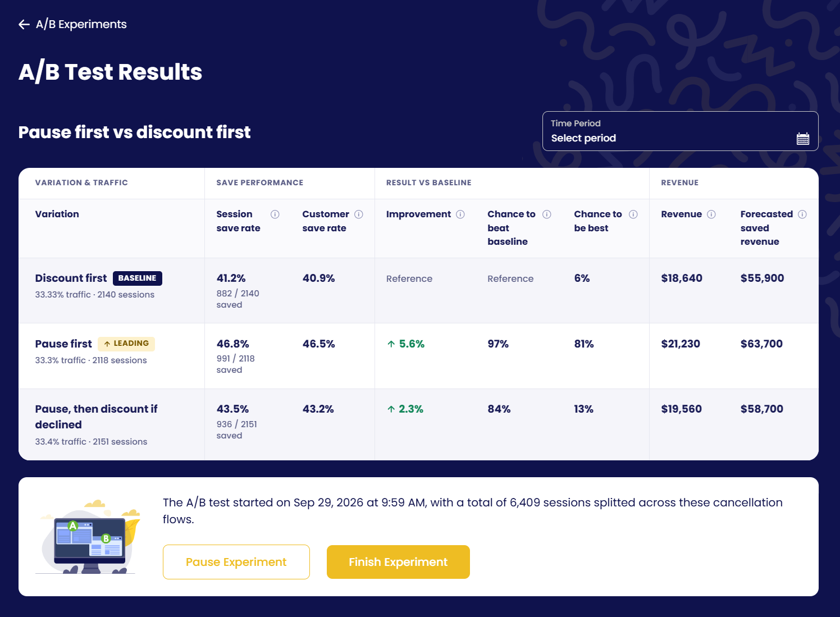
Task: Select the Discount first variation row
Action: pyautogui.click(x=418, y=290)
